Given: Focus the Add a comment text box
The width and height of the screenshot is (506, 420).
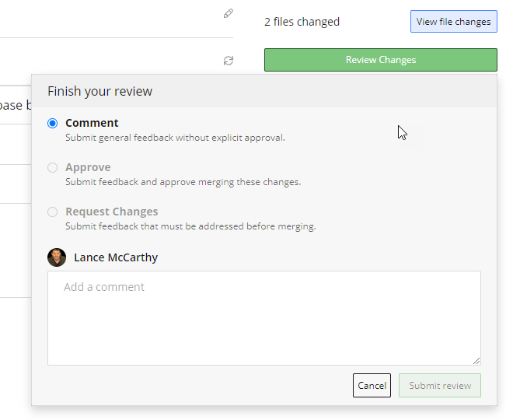Looking at the screenshot, I should tap(263, 317).
